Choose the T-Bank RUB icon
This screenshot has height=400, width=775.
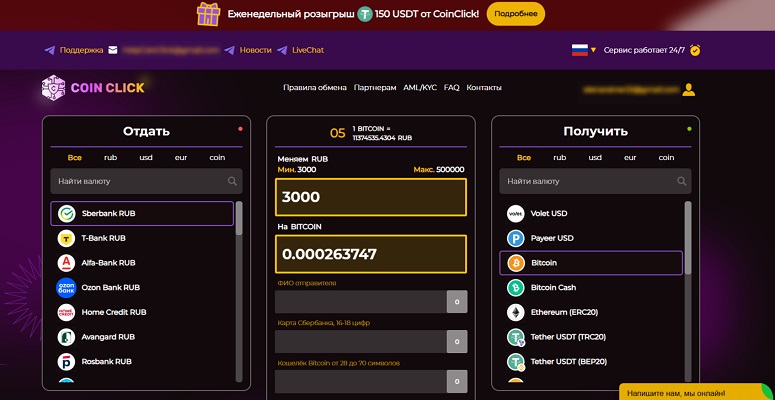[x=66, y=238]
